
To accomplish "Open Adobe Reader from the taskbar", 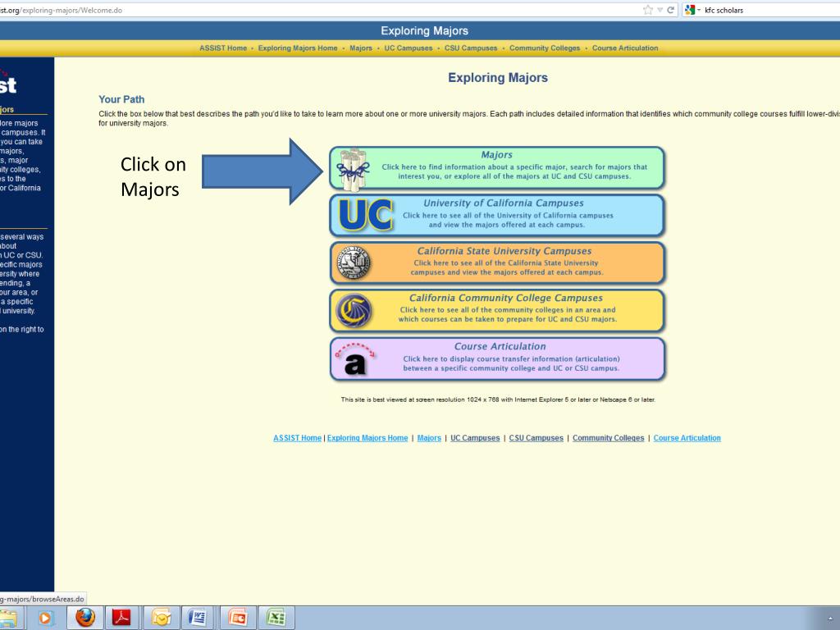I will click(x=122, y=618).
